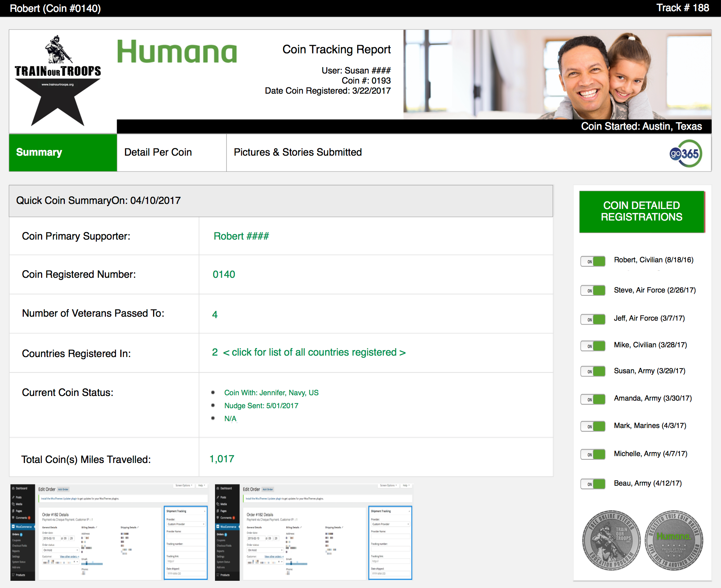721x588 pixels.
Task: Open the Summary tab
Action: click(63, 152)
